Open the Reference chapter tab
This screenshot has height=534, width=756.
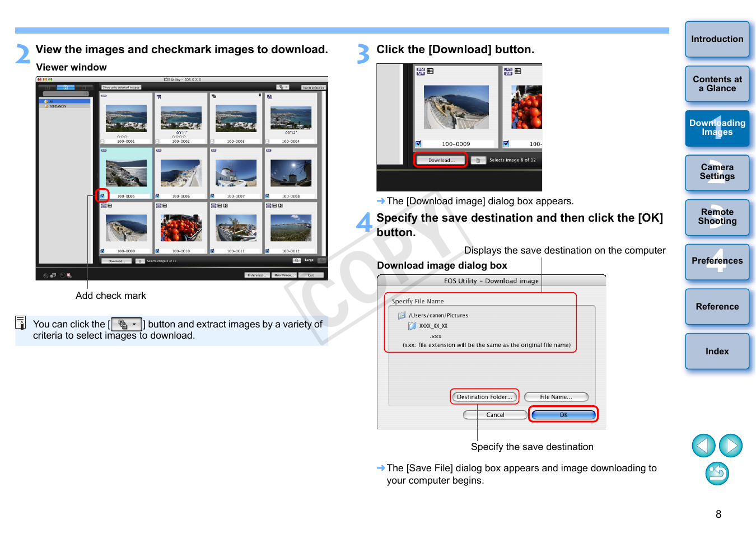point(717,306)
